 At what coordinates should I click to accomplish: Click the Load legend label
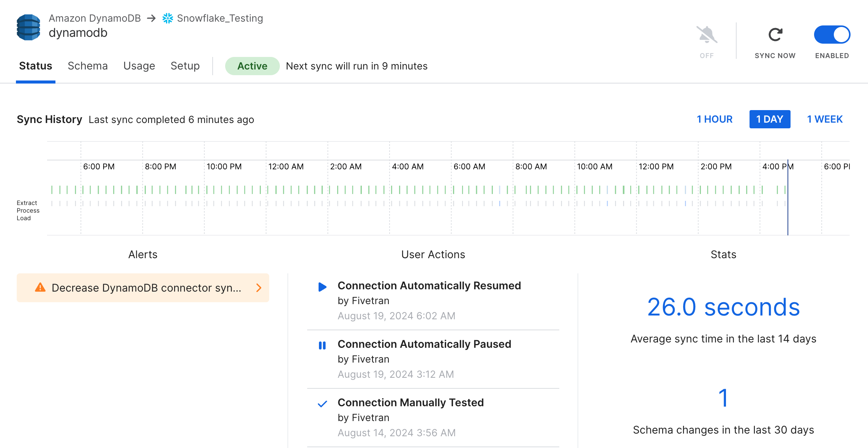coord(24,218)
